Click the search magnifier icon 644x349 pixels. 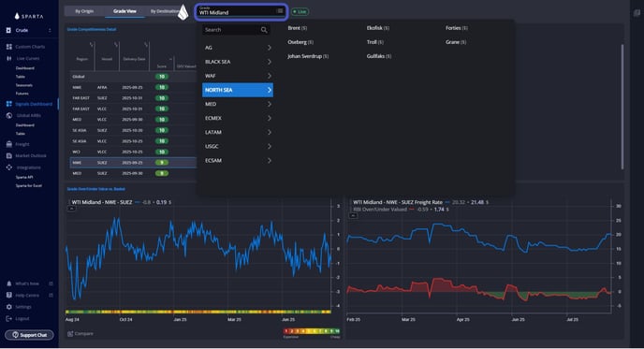pos(264,30)
